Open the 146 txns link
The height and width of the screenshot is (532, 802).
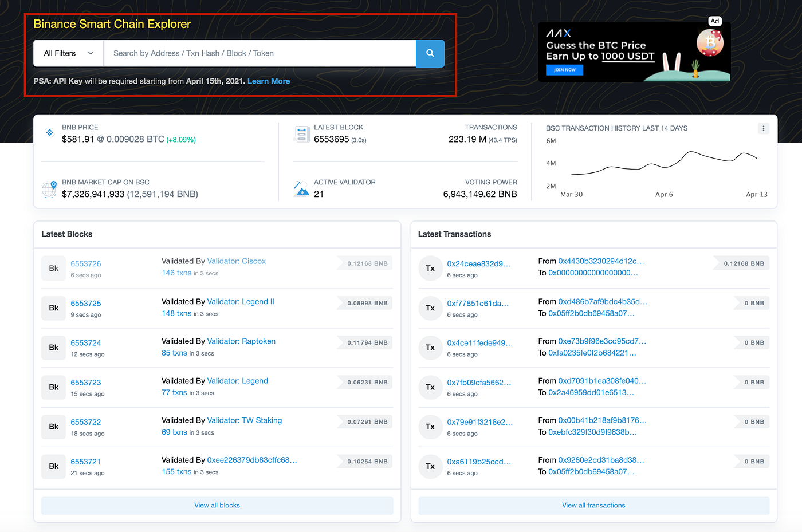pyautogui.click(x=176, y=273)
